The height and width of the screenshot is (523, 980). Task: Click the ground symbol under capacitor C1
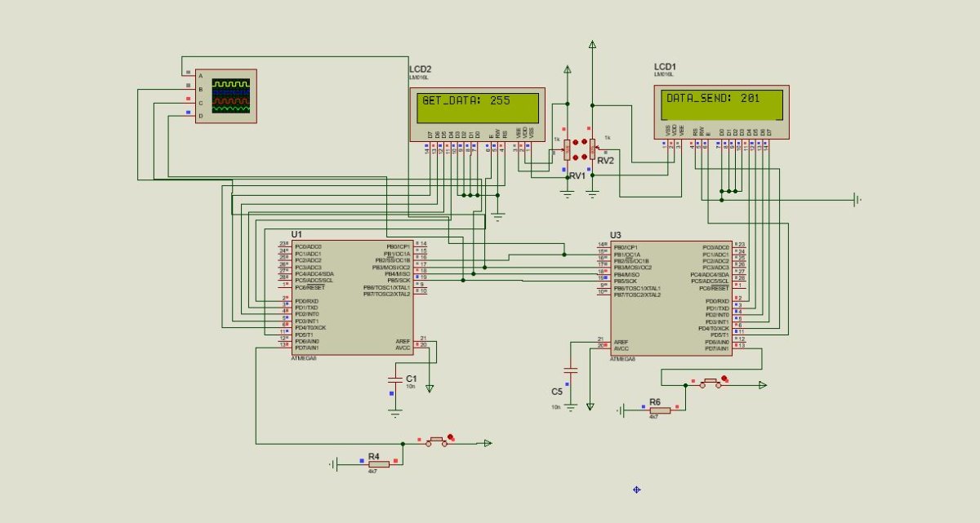point(396,414)
